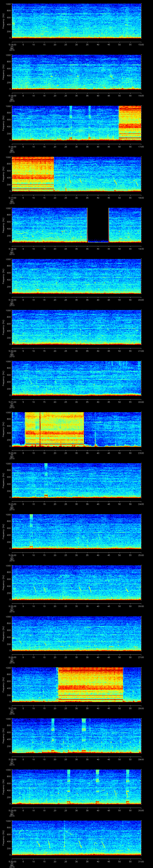This screenshot has width=153, height=868.
Task: Click the 5:14:00 start time label
Action: coord(12,44)
